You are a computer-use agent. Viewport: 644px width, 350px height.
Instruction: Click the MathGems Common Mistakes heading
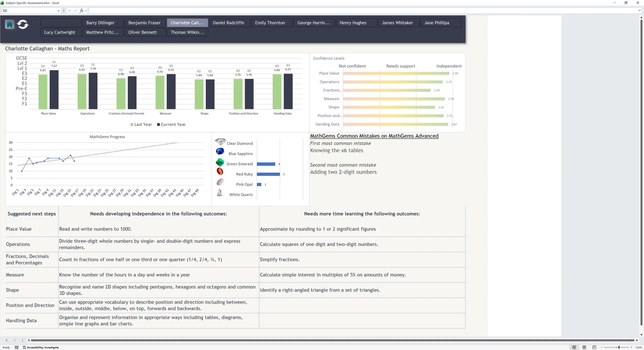tap(374, 136)
